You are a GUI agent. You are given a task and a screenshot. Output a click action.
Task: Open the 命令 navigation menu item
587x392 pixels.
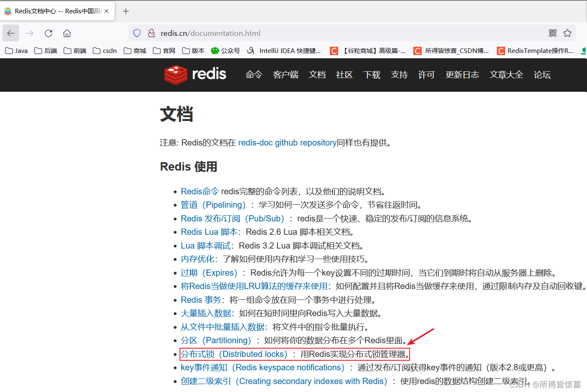click(254, 75)
